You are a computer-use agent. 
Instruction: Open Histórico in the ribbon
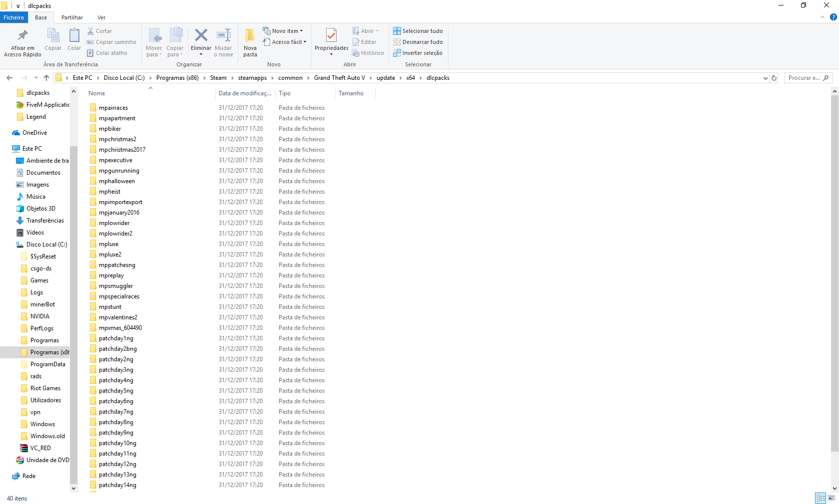(368, 53)
